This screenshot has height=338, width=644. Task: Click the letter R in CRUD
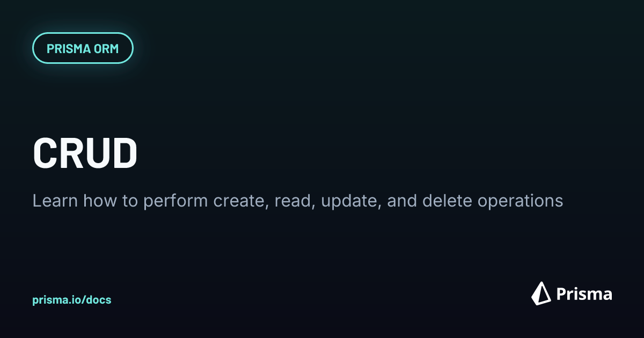(x=71, y=153)
